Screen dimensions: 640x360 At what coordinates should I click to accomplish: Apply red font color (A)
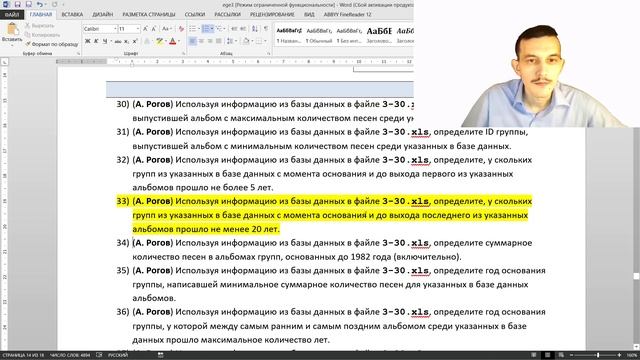(x=173, y=41)
